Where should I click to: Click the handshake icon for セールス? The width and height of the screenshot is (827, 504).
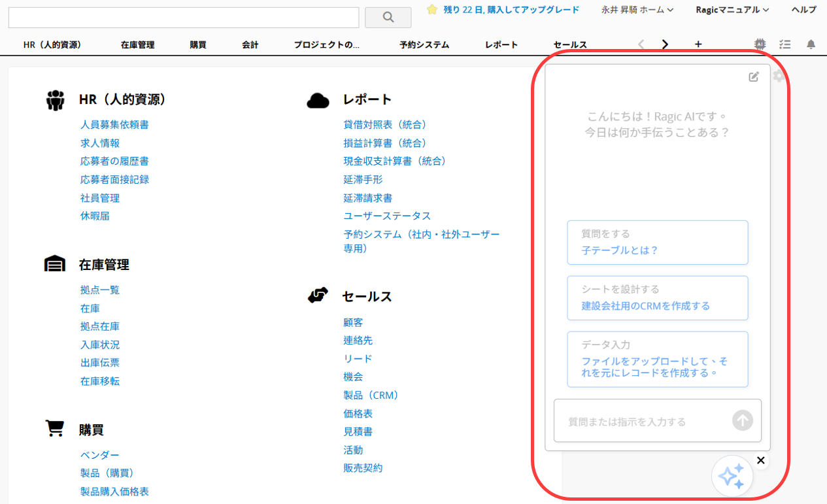tap(318, 295)
